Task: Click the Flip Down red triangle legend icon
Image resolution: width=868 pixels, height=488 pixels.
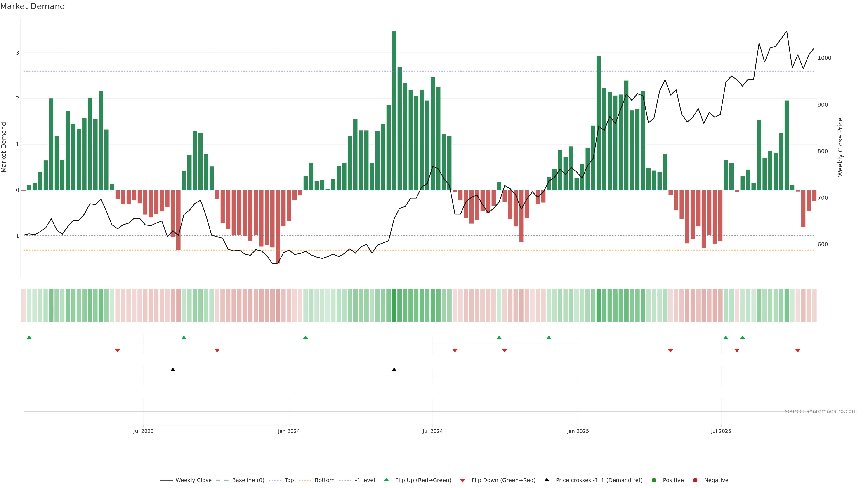Action: (463, 480)
